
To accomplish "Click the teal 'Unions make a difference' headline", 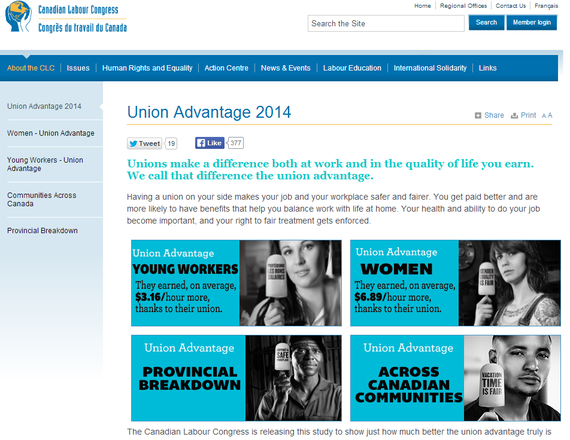I will [x=330, y=169].
